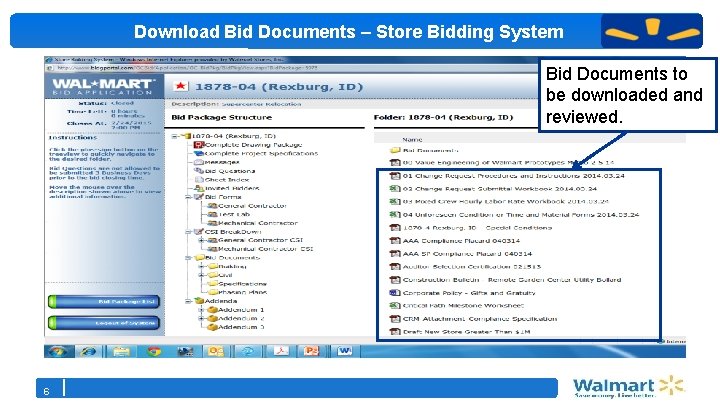Click the browser address bar URL

[x=186, y=68]
